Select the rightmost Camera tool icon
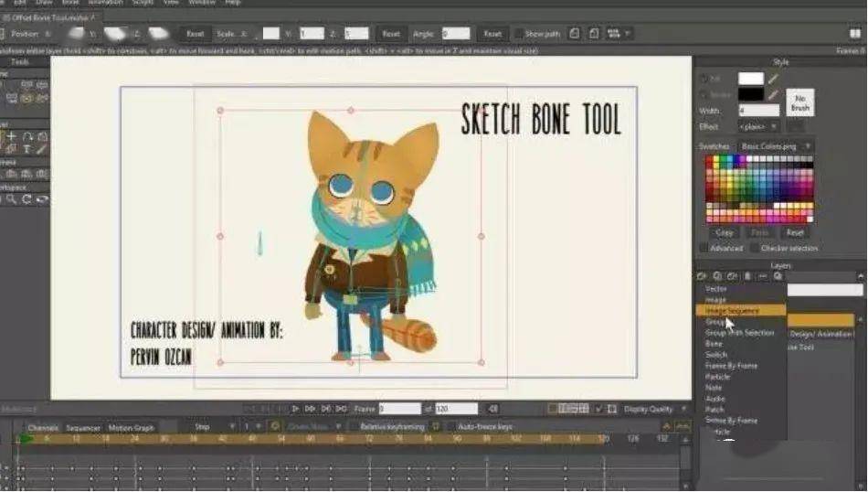Screen dimensions: 868x492 pyautogui.click(x=42, y=174)
